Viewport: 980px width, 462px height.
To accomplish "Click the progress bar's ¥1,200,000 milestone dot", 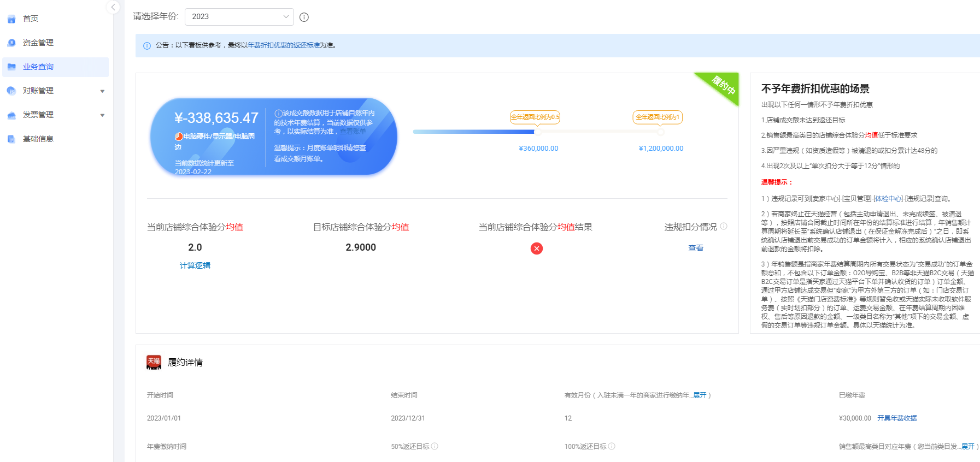I will [x=661, y=132].
